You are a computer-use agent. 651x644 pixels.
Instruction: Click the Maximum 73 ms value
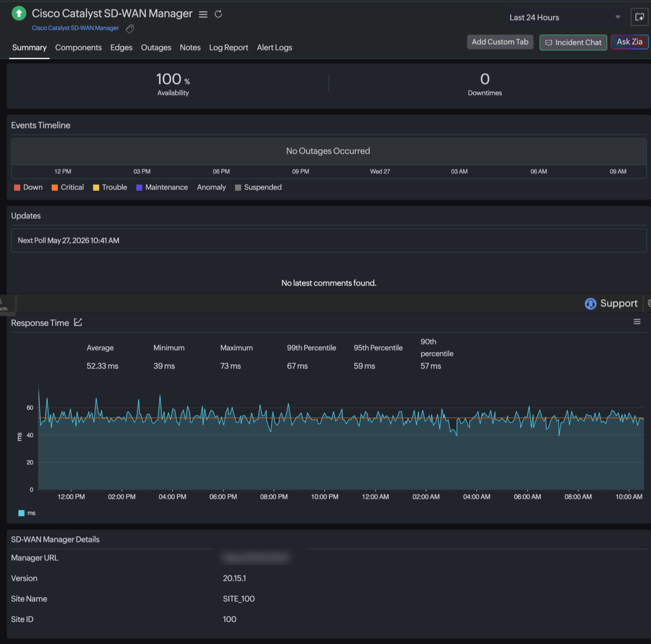pyautogui.click(x=230, y=366)
